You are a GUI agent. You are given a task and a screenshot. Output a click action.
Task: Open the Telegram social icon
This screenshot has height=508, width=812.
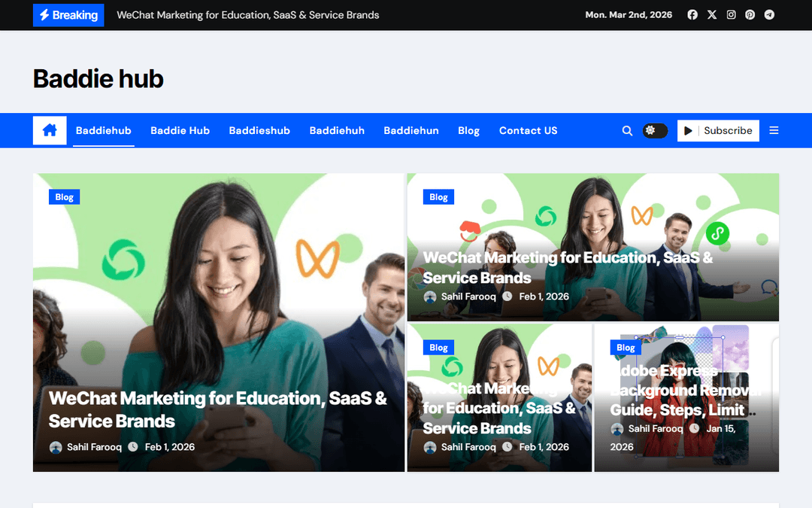[x=770, y=15]
